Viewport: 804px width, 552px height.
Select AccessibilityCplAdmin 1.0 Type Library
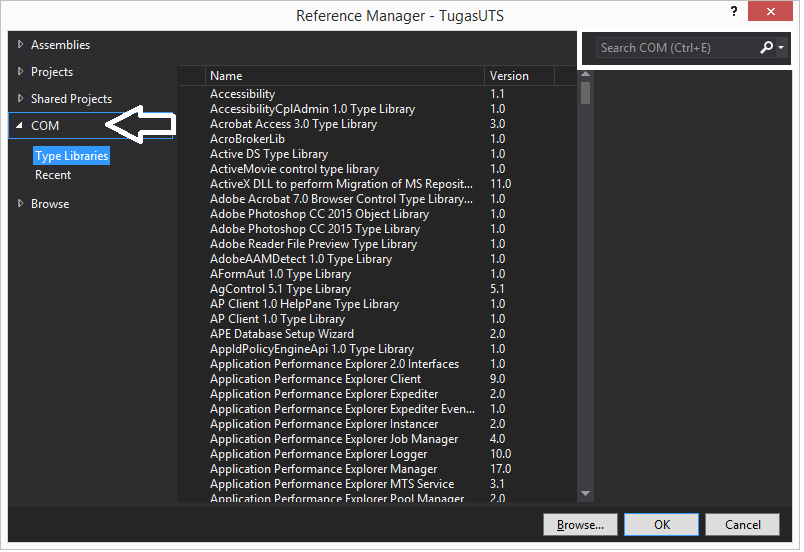click(x=377, y=109)
